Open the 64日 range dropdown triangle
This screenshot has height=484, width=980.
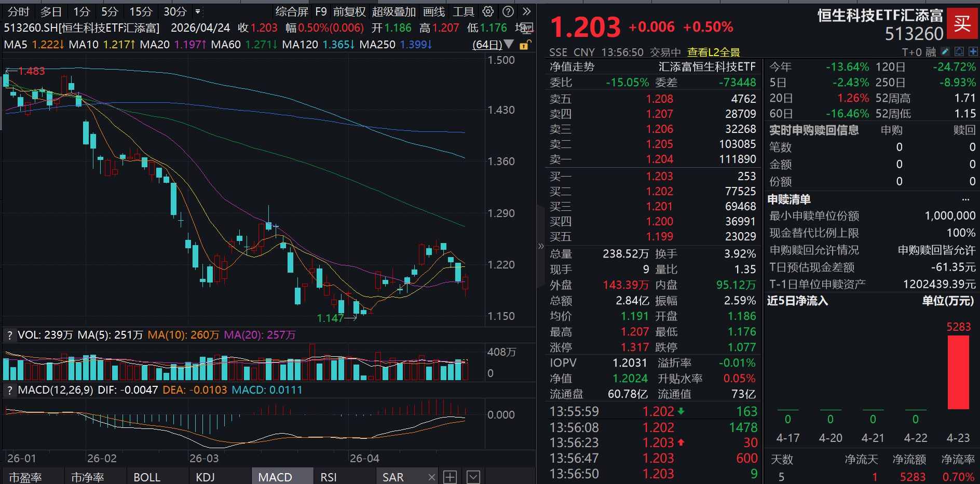pos(509,44)
